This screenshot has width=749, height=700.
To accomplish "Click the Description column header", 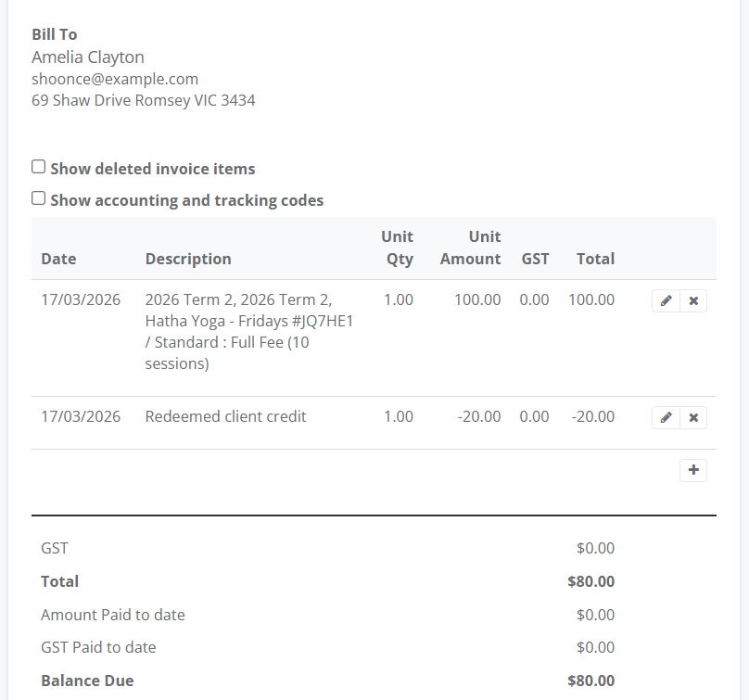I will 188,259.
